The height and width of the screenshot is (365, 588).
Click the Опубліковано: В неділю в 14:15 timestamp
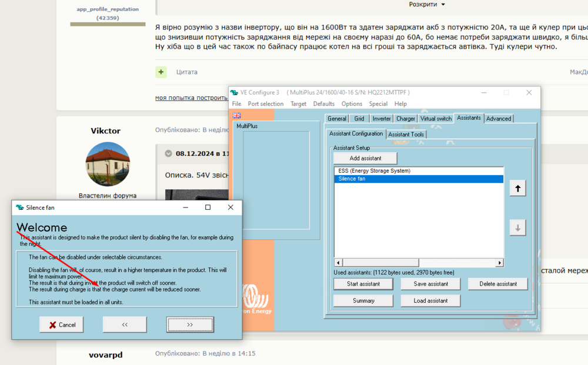point(205,353)
